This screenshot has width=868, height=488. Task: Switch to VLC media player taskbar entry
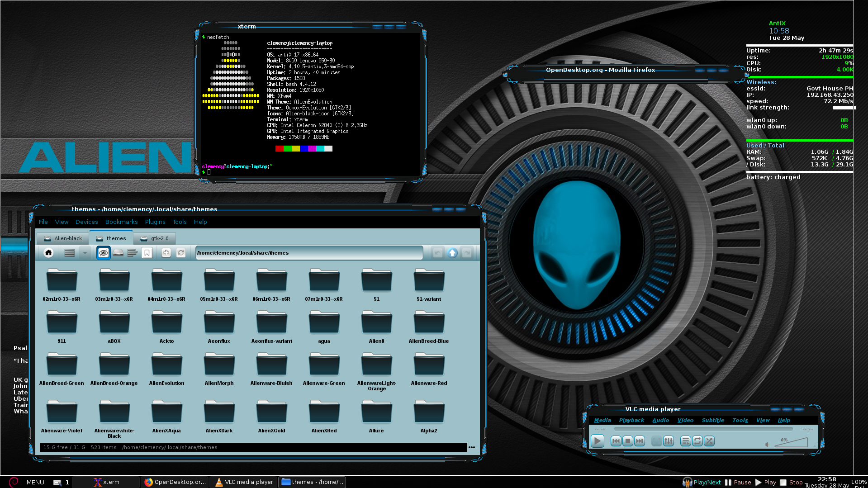click(x=244, y=482)
